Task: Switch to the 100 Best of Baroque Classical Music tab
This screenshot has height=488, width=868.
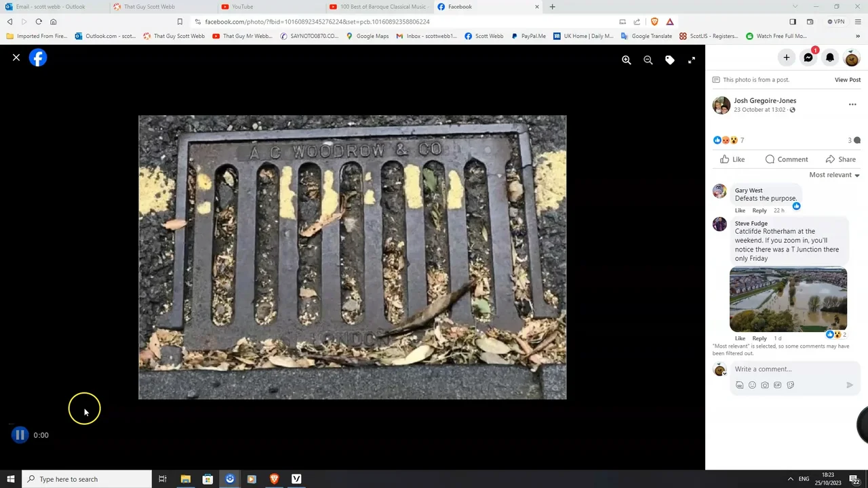Action: pyautogui.click(x=378, y=7)
